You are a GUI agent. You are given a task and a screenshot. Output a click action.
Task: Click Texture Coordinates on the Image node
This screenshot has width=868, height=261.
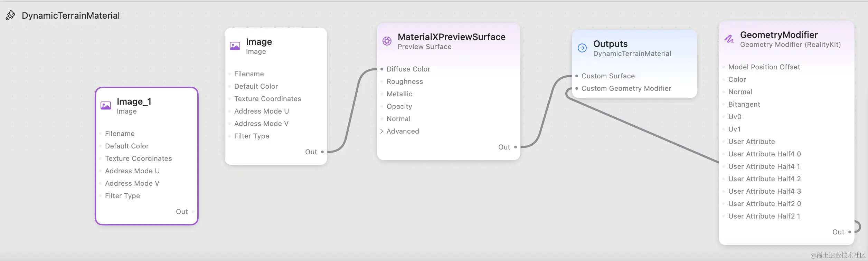[267, 99]
